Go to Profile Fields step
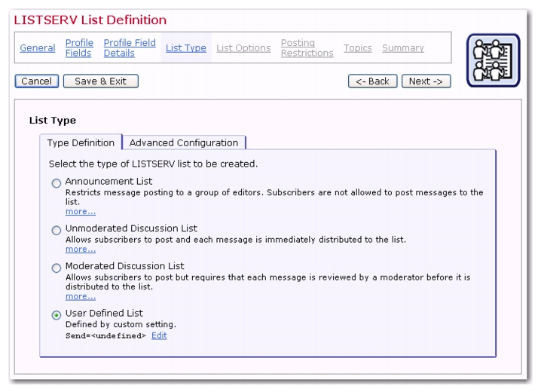The width and height of the screenshot is (541, 392). (79, 48)
